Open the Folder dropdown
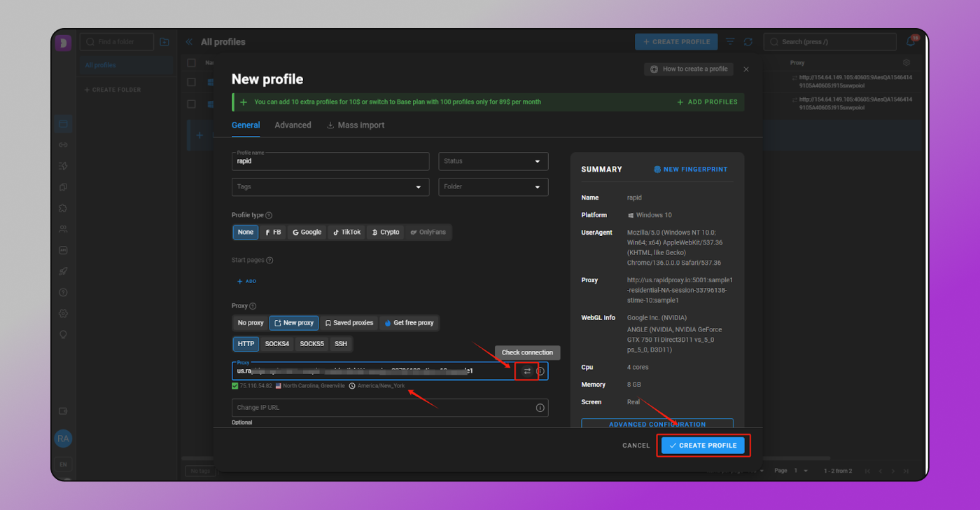The height and width of the screenshot is (510, 980). pos(493,187)
